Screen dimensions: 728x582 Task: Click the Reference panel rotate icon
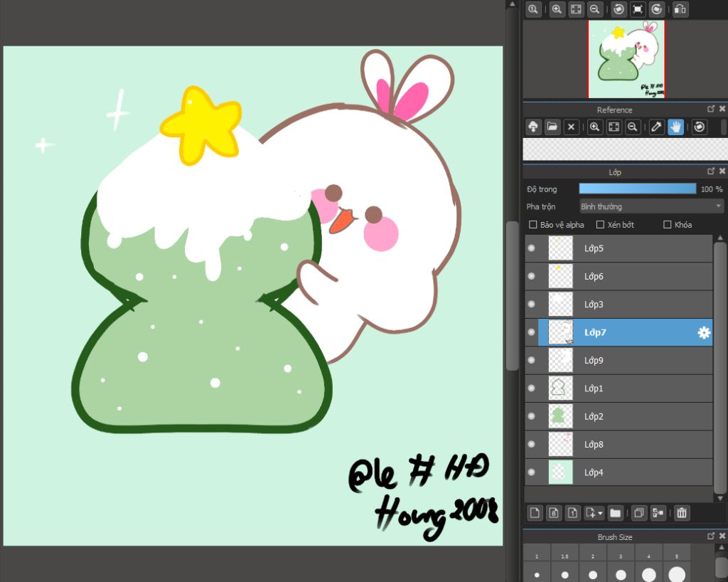[x=700, y=127]
